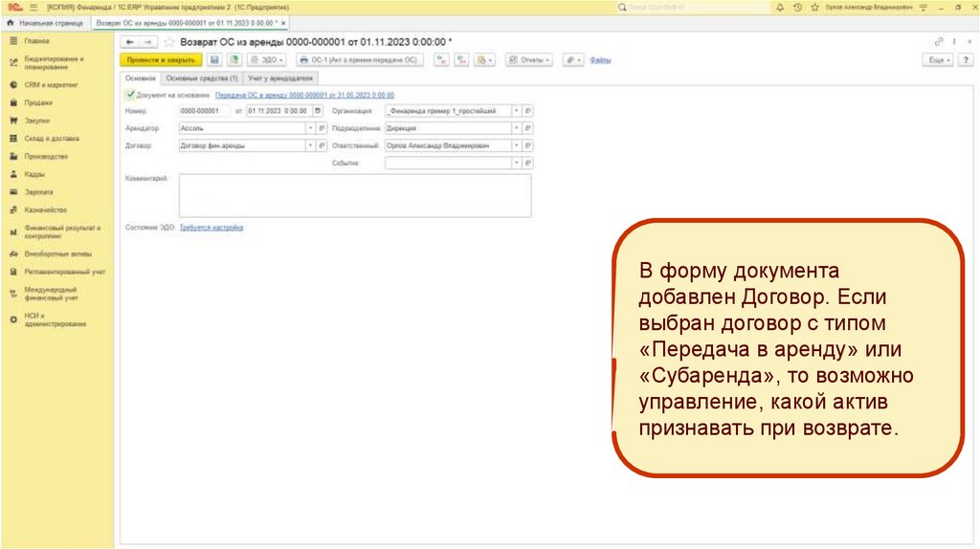Open notifications bell in top bar

click(780, 7)
